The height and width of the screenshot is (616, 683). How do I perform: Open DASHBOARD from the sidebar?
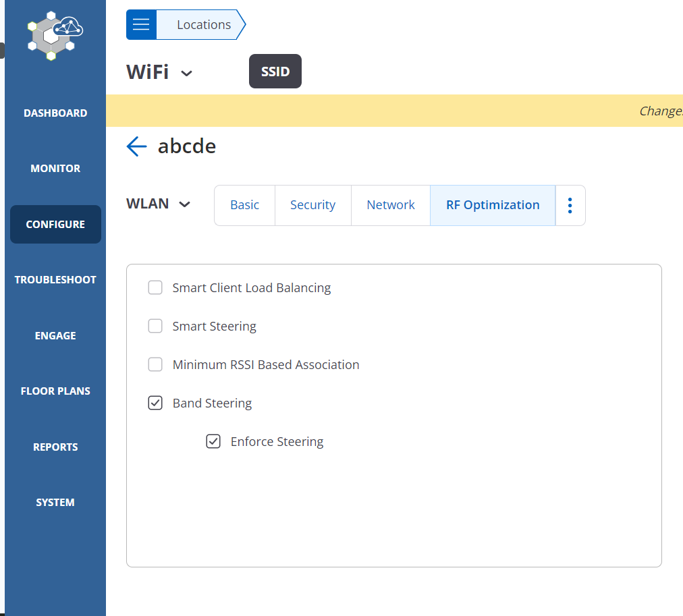tap(55, 113)
